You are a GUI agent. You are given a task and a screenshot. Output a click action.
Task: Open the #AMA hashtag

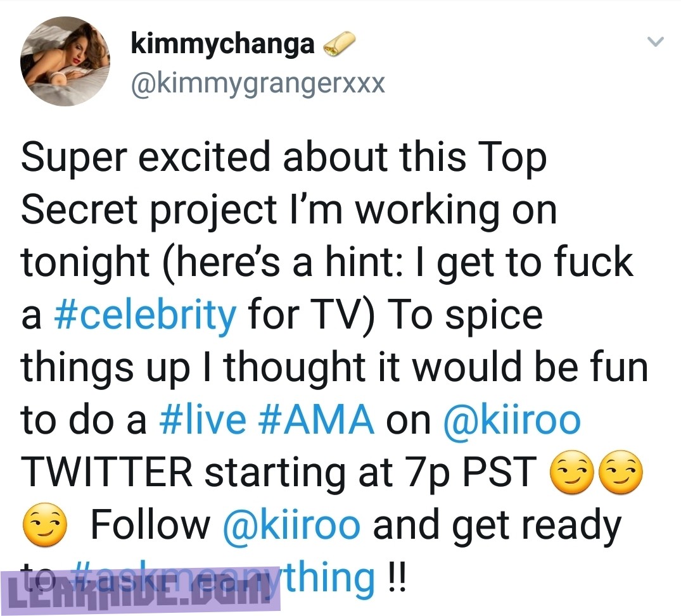[316, 420]
